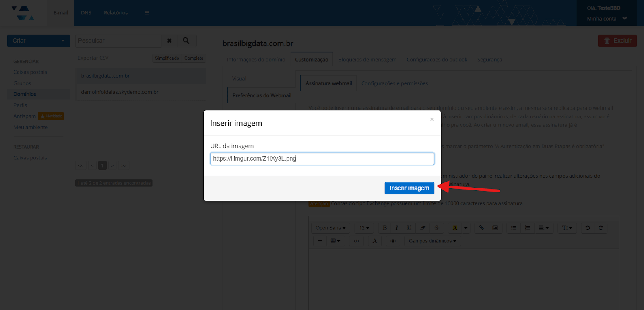
Task: Open the Open Sans font dropdown
Action: tap(330, 228)
